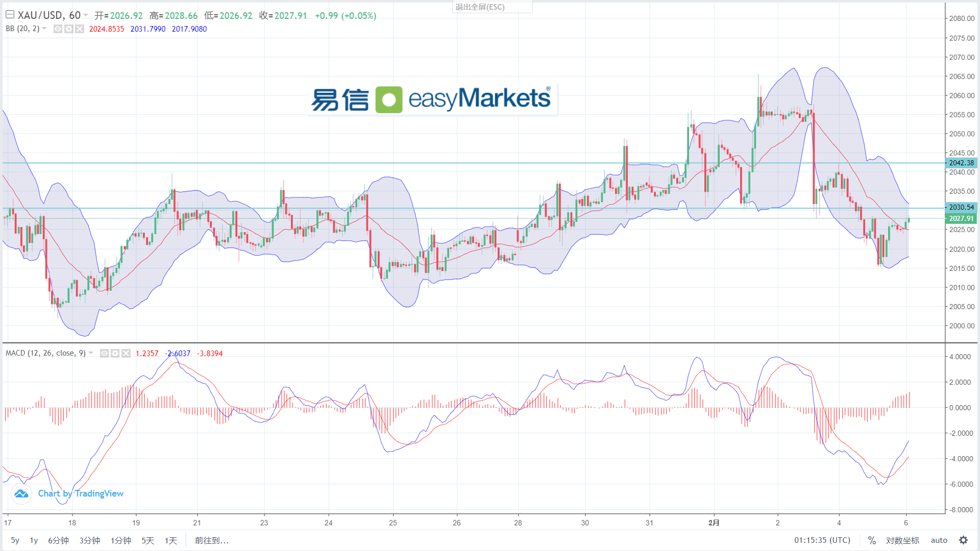Open the 前往到... go-to-date button
Screen dimensions: 980x551
pos(212,540)
